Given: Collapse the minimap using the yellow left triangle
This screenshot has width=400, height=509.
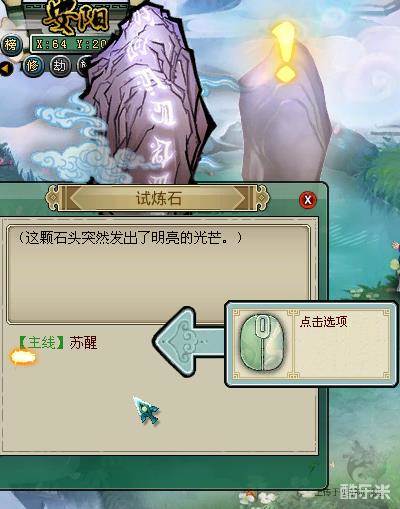Looking at the screenshot, I should coord(5,68).
